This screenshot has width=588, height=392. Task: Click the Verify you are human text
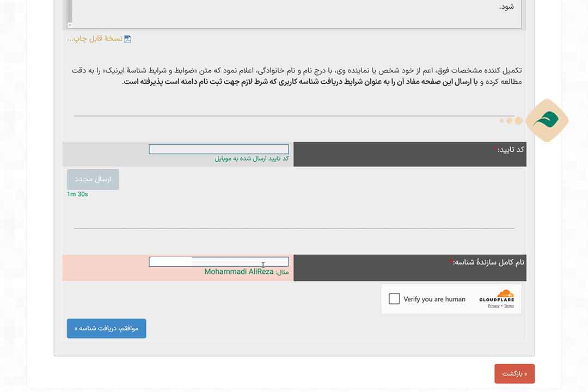[434, 299]
